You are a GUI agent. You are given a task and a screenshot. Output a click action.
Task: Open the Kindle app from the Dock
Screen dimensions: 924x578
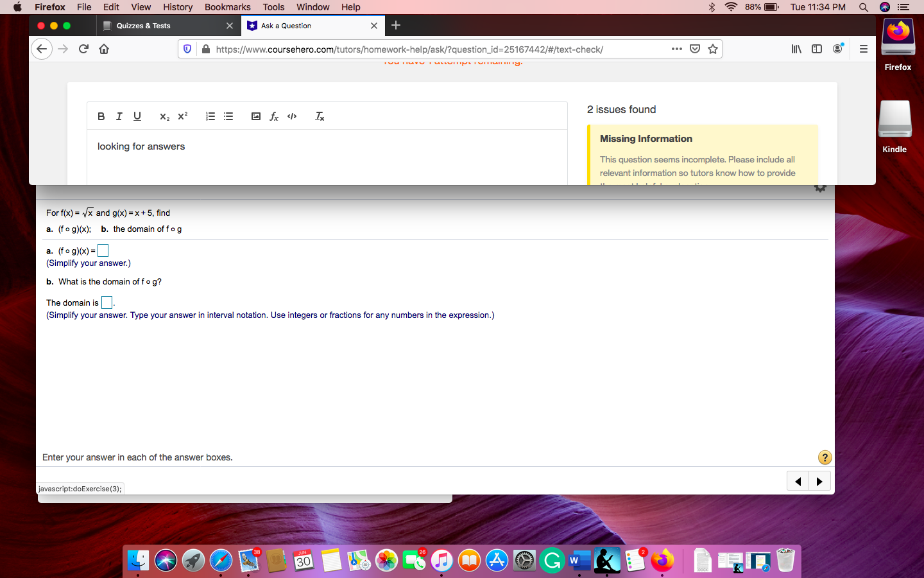click(607, 561)
